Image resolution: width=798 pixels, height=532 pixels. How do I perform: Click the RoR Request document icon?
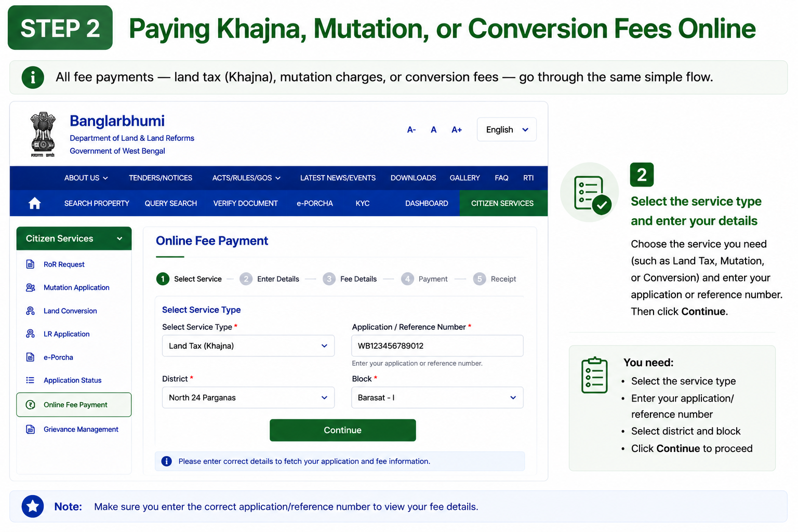30,264
